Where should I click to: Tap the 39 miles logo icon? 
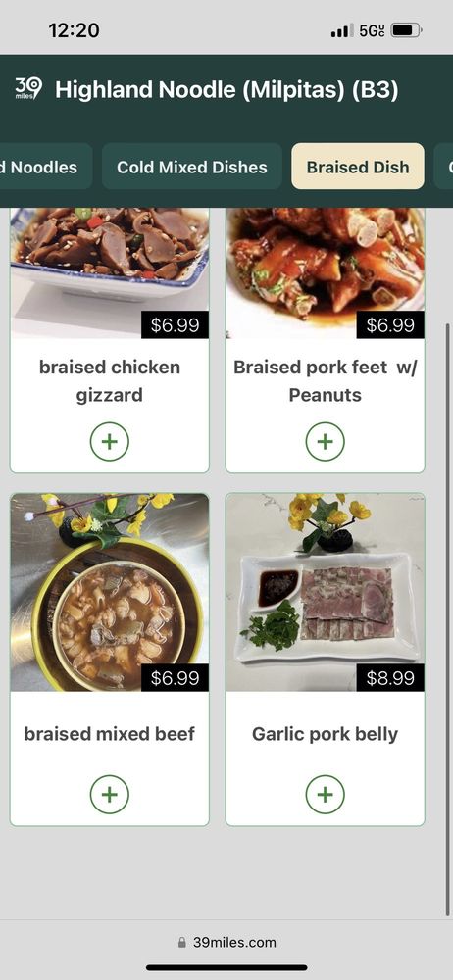pyautogui.click(x=28, y=89)
